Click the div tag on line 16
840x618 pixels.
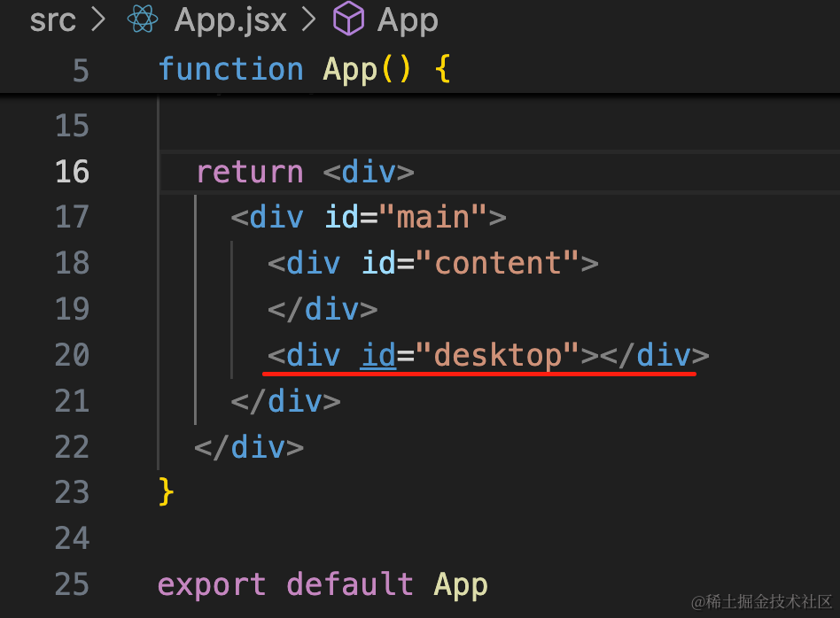pos(369,172)
